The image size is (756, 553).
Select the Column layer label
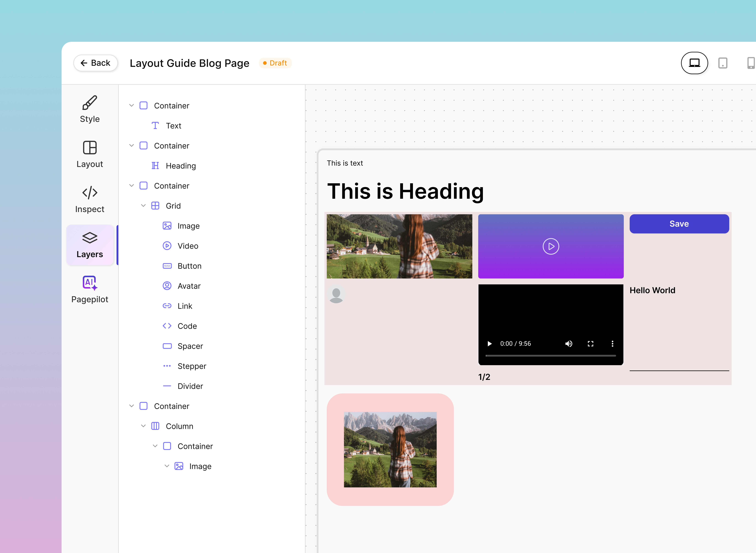(180, 426)
